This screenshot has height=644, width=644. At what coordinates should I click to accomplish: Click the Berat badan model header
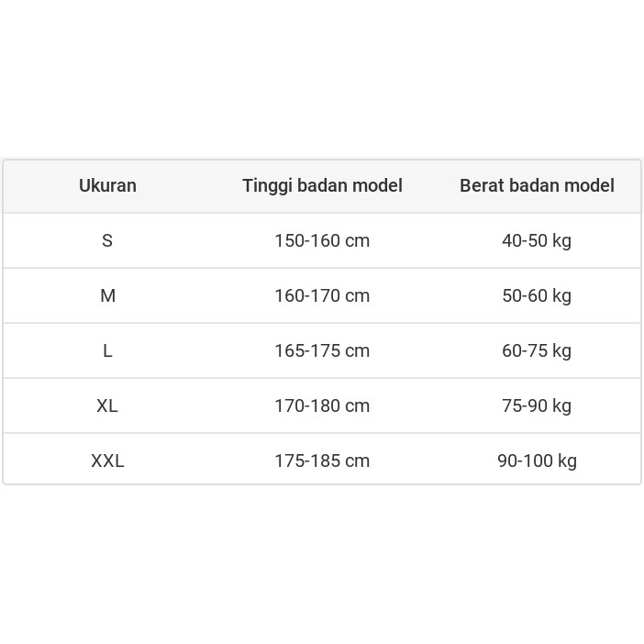[537, 185]
